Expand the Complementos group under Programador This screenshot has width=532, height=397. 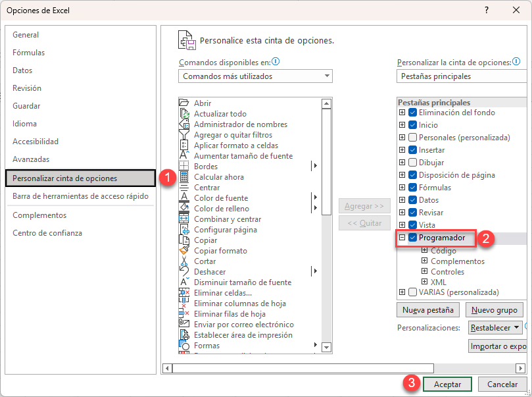click(x=424, y=261)
